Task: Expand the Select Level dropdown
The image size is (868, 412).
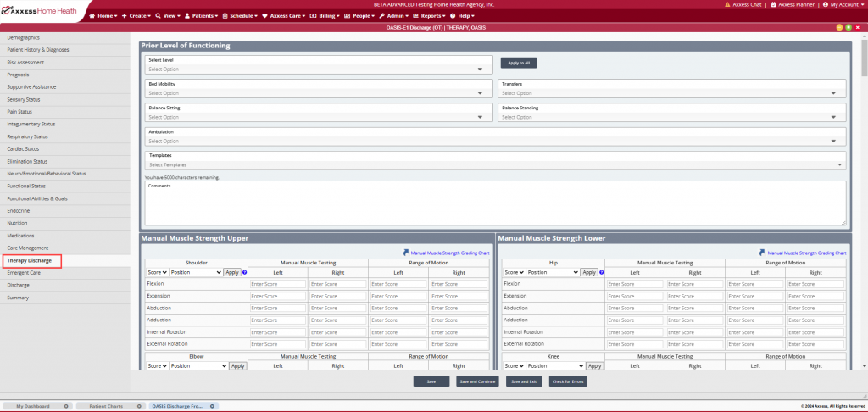Action: tap(318, 70)
